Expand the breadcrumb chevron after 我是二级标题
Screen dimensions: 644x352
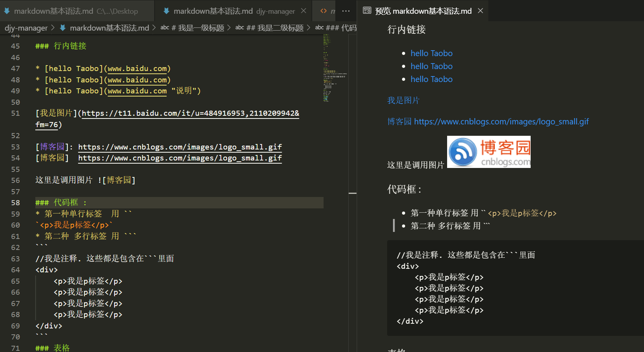tap(309, 28)
